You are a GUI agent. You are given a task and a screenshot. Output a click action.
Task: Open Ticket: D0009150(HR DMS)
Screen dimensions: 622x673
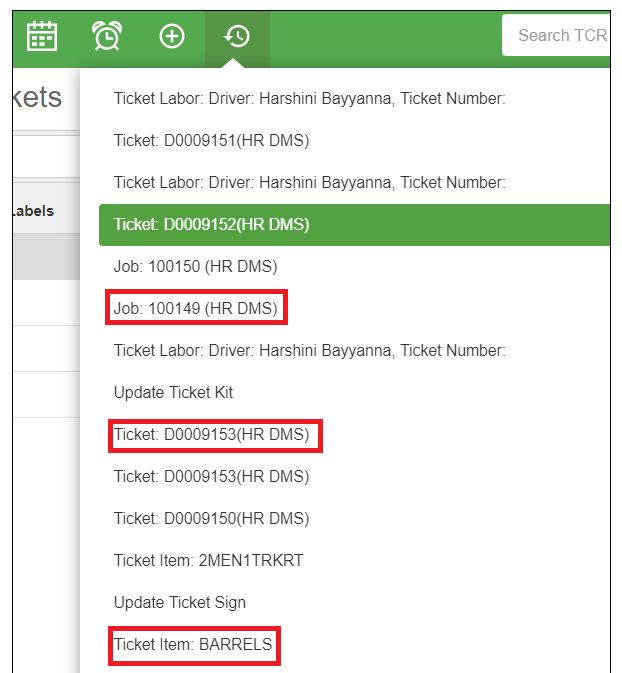click(x=211, y=519)
